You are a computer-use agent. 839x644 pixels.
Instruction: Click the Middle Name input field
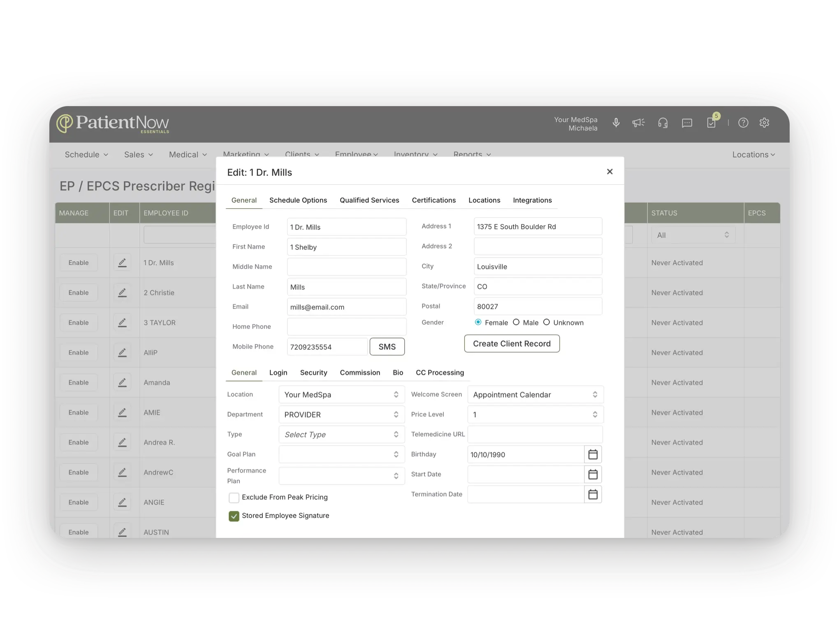tap(347, 266)
